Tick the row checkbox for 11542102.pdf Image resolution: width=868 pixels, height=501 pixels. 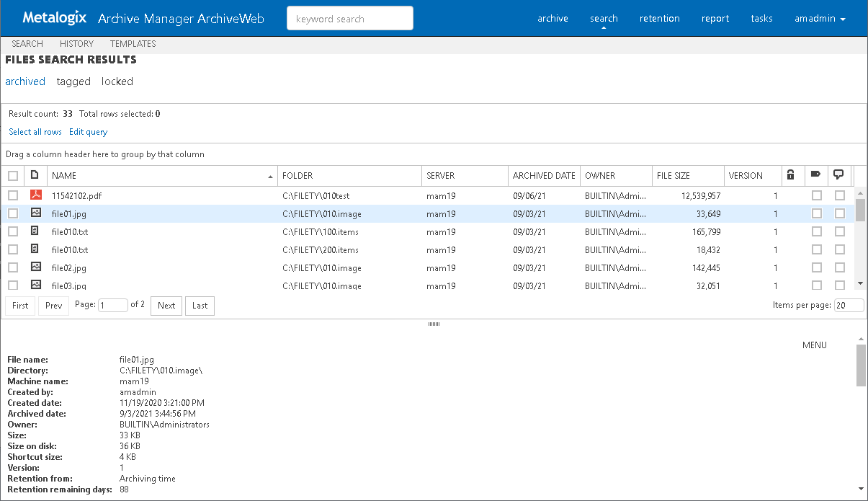[x=13, y=195]
